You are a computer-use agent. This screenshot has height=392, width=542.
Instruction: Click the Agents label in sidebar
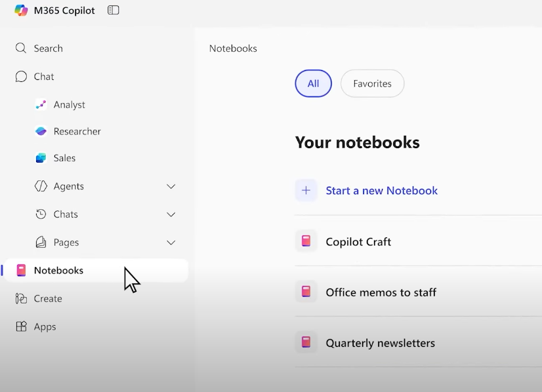(x=68, y=186)
